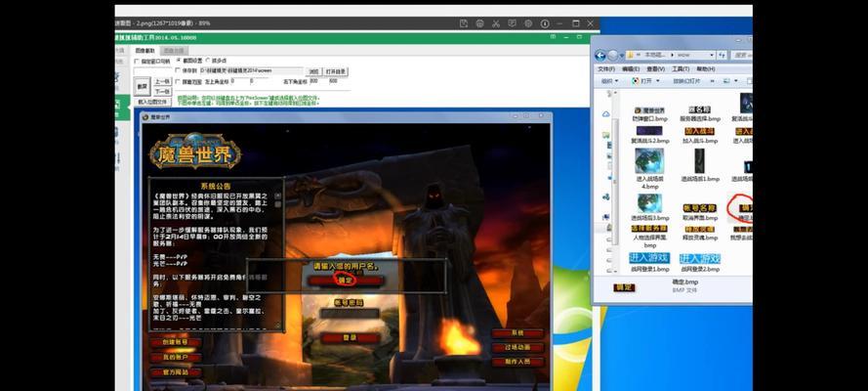This screenshot has height=391, width=868.
Task: Select the 服务器选择.bmp file icon
Action: [x=700, y=109]
